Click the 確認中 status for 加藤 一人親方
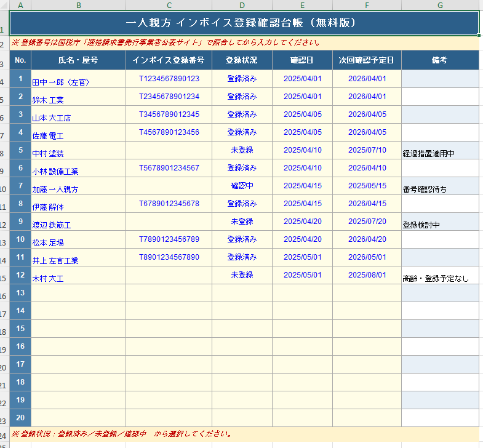The image size is (483, 448). pyautogui.click(x=242, y=186)
